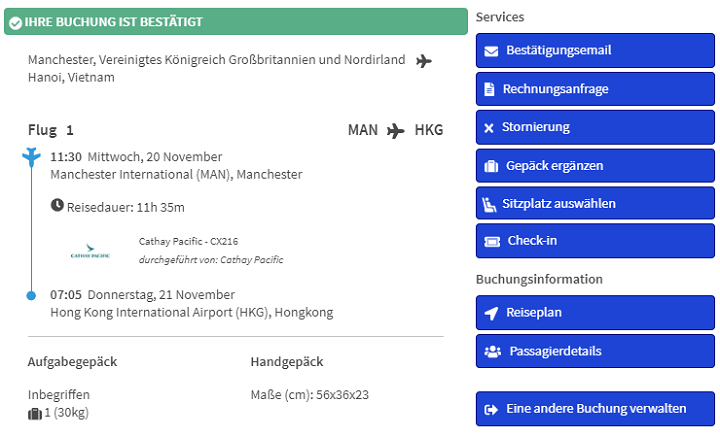This screenshot has height=437, width=720.
Task: Choose a seat via Sitzplatz auswählen
Action: (x=595, y=204)
